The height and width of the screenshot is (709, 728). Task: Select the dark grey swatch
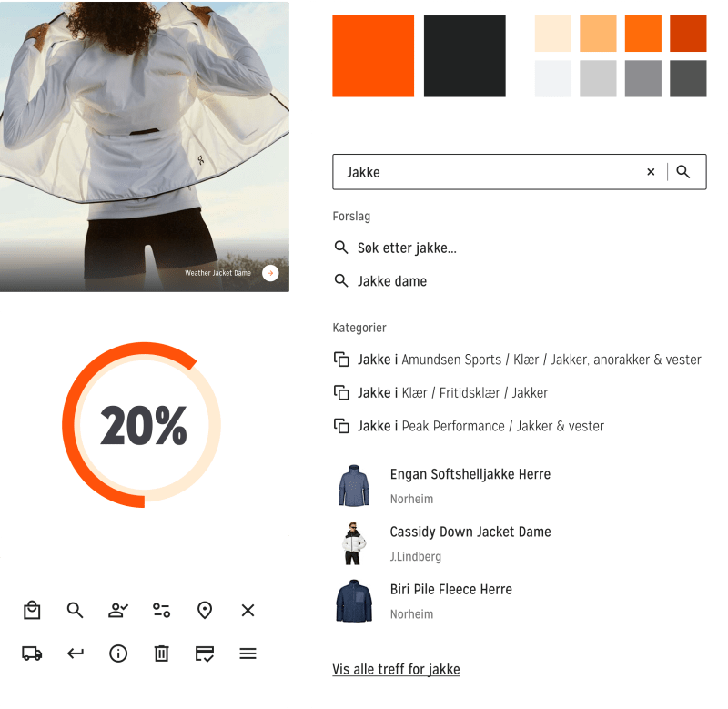(688, 78)
